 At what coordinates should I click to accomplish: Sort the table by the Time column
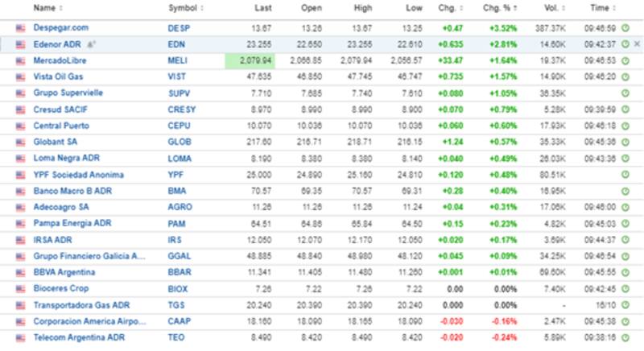(600, 8)
